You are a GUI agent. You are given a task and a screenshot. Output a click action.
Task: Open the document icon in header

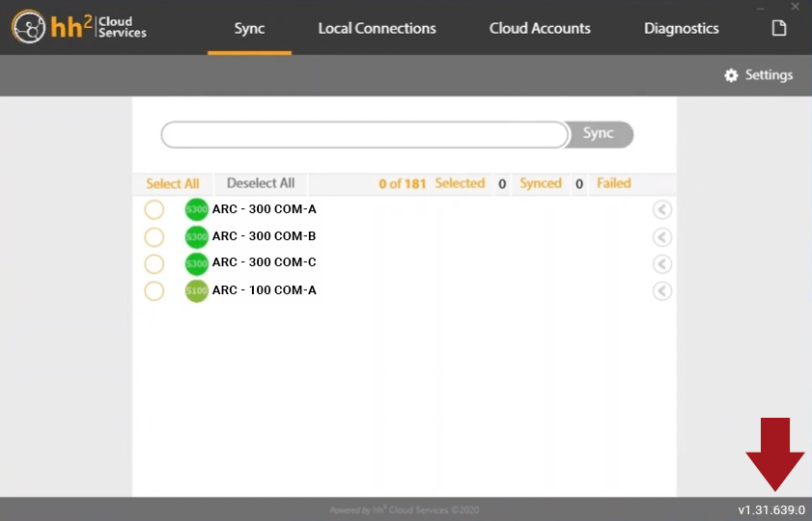click(x=779, y=28)
